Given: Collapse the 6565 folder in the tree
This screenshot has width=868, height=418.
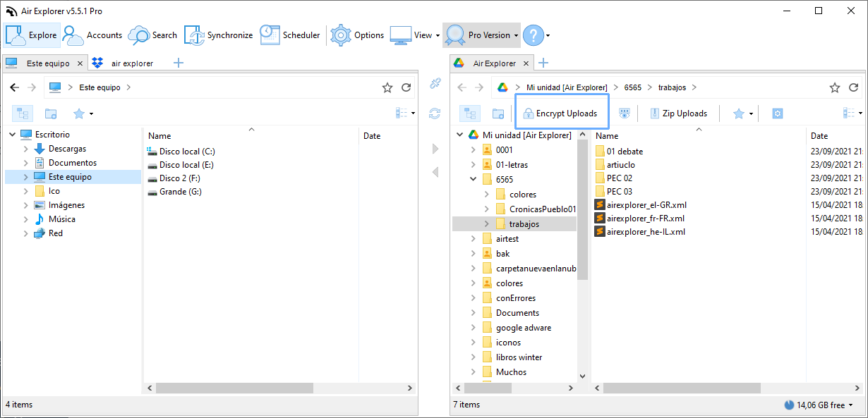Looking at the screenshot, I should [472, 178].
